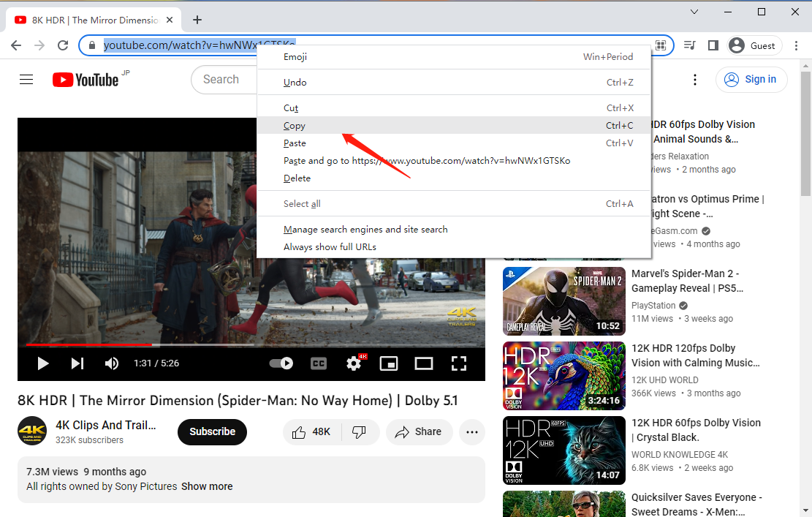The height and width of the screenshot is (517, 812).
Task: Open WORLD KNOWLEDGE 4K channel name
Action: 680,455
